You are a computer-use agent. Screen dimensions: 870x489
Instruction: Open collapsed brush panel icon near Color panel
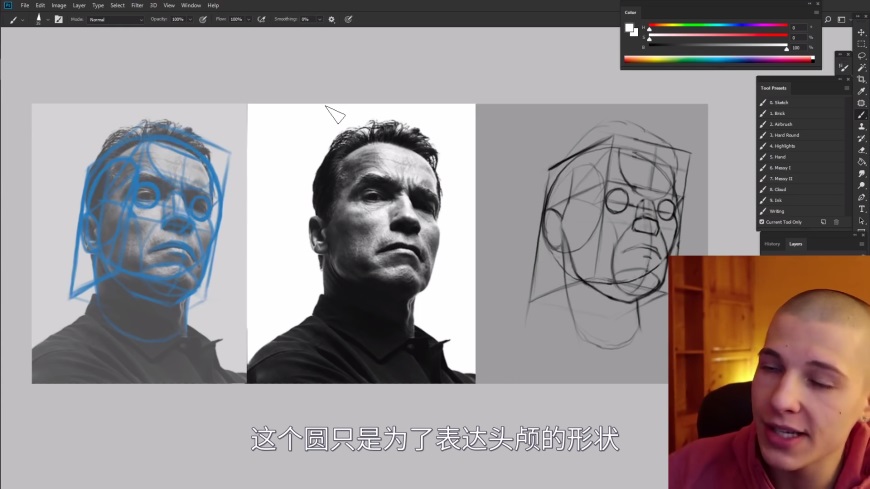click(x=843, y=67)
